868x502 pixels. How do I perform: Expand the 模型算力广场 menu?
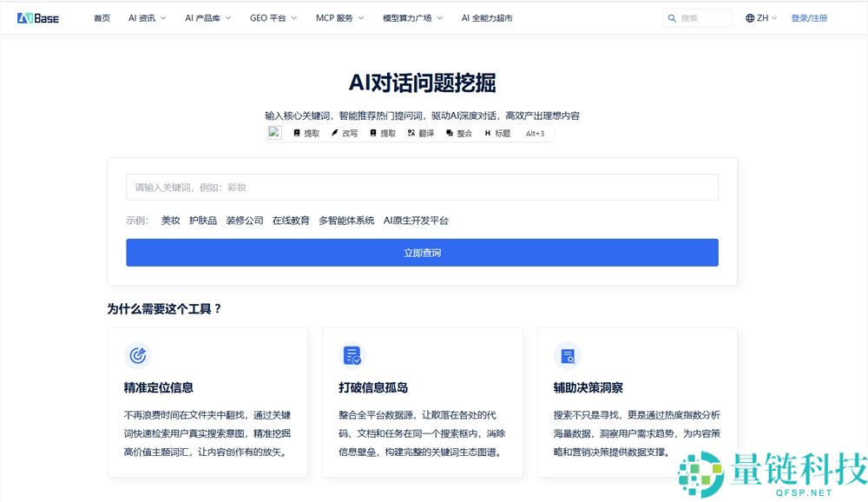tap(413, 18)
